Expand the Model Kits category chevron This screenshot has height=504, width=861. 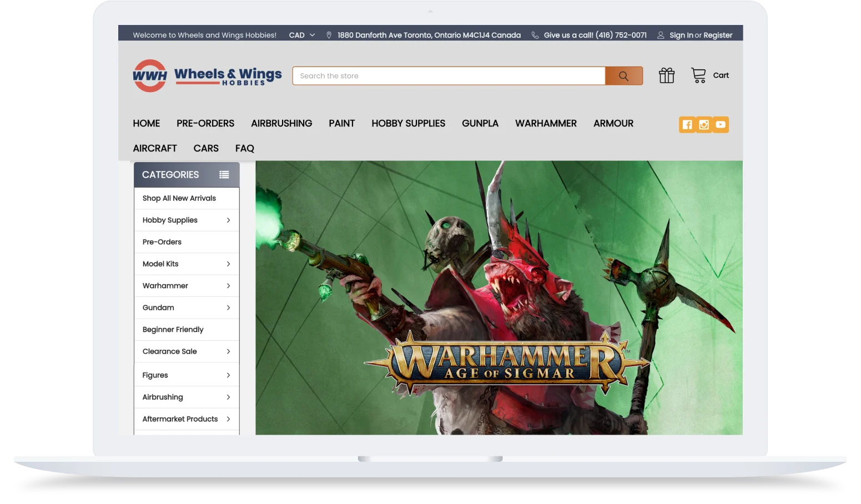(x=228, y=264)
